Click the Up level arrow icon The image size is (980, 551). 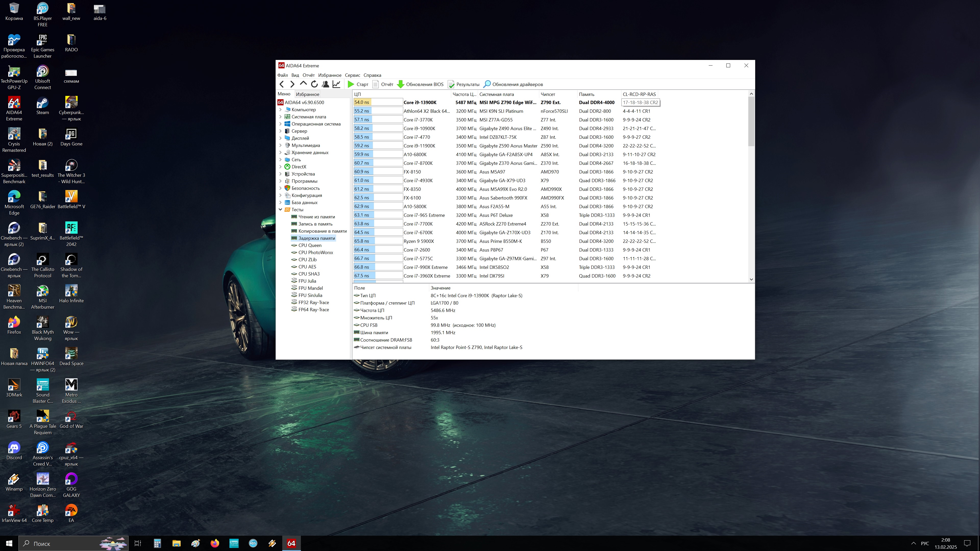tap(303, 84)
